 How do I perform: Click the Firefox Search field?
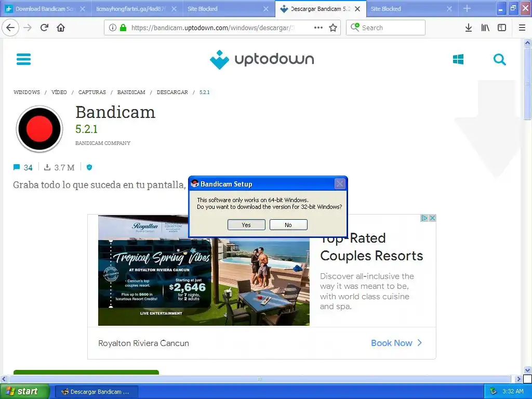coord(386,28)
